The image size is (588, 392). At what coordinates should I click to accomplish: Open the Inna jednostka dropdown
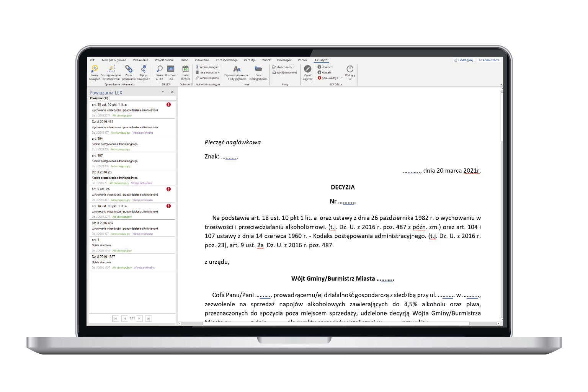point(208,72)
